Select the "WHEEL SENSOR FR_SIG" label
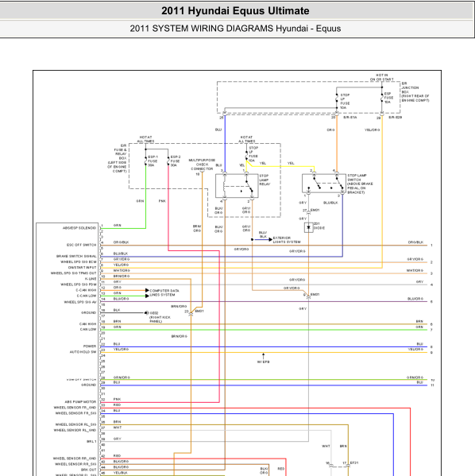The width and height of the screenshot is (475, 476). (75, 413)
